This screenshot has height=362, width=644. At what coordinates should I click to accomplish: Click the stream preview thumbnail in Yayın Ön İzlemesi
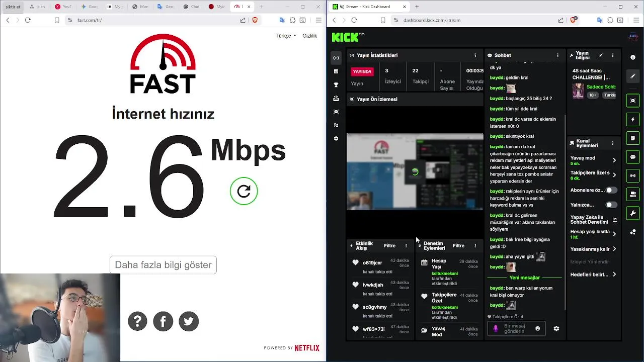coord(415,171)
